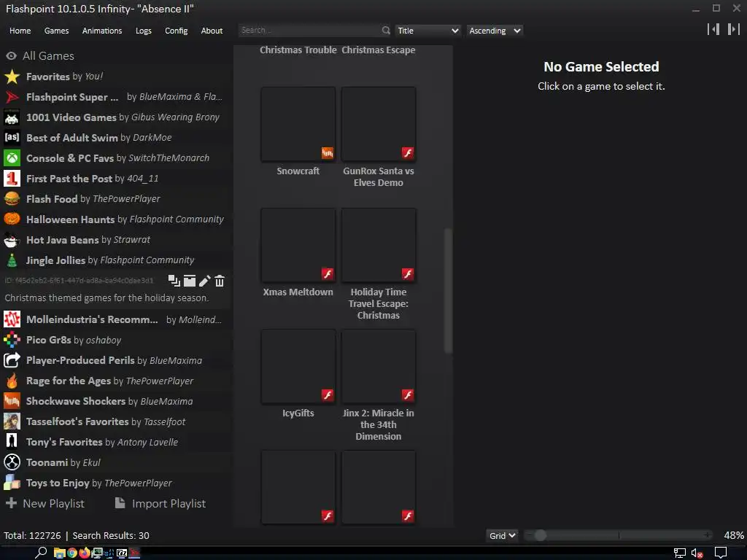Select the Tony's Favorites playlist
The height and width of the screenshot is (560, 747).
click(x=116, y=442)
